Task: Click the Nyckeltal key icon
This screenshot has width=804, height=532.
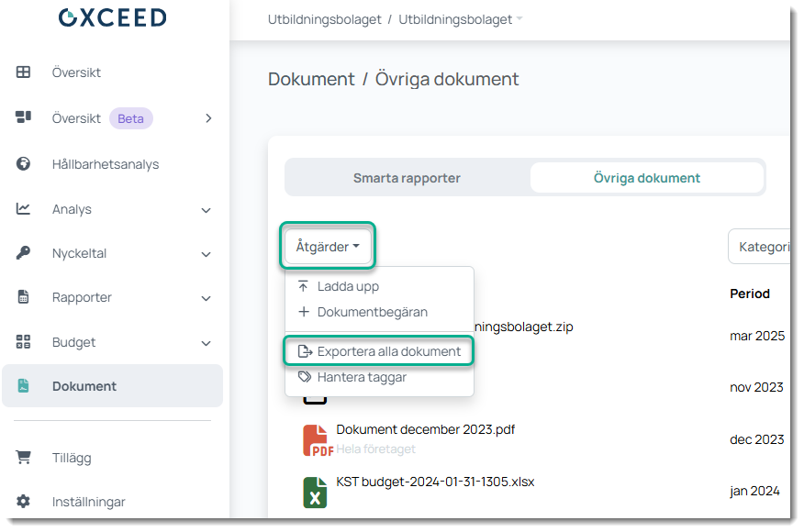Action: tap(24, 253)
